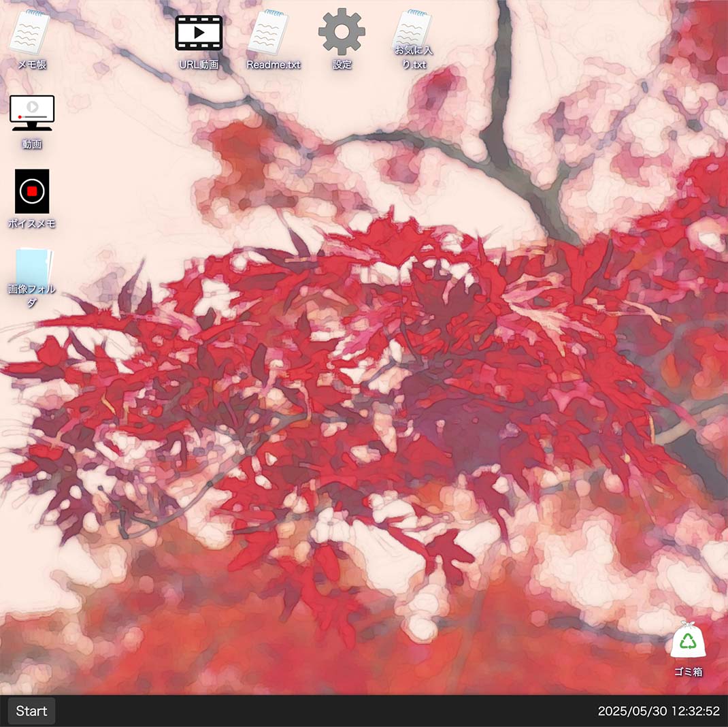Click the Start button in taskbar
The height and width of the screenshot is (727, 728).
[31, 711]
